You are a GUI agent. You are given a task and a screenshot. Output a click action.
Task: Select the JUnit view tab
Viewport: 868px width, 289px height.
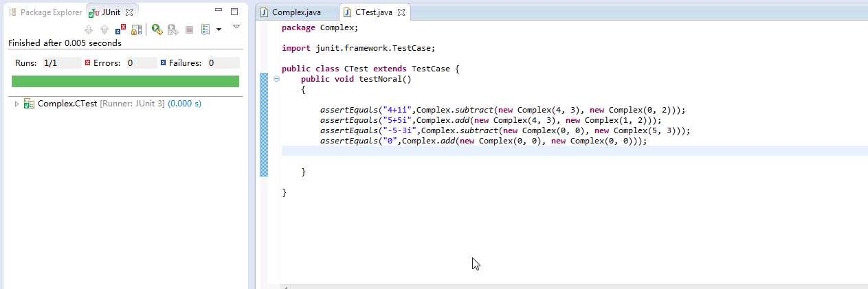click(x=110, y=12)
